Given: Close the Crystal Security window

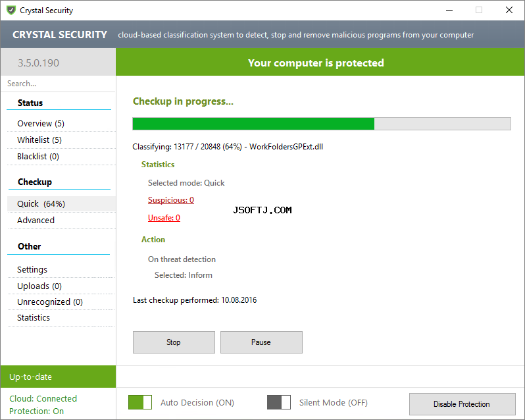Looking at the screenshot, I should point(509,10).
